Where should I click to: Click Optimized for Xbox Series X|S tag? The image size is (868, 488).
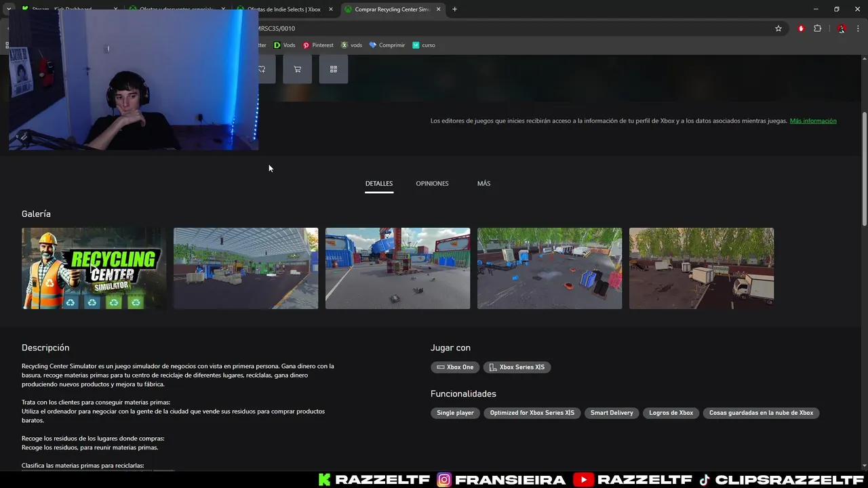532,413
